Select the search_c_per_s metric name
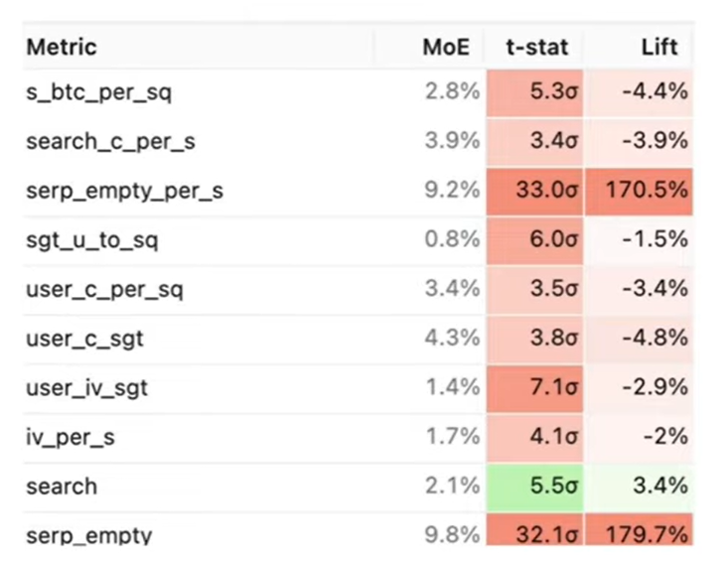Screen dimensions: 728x566 [110, 141]
